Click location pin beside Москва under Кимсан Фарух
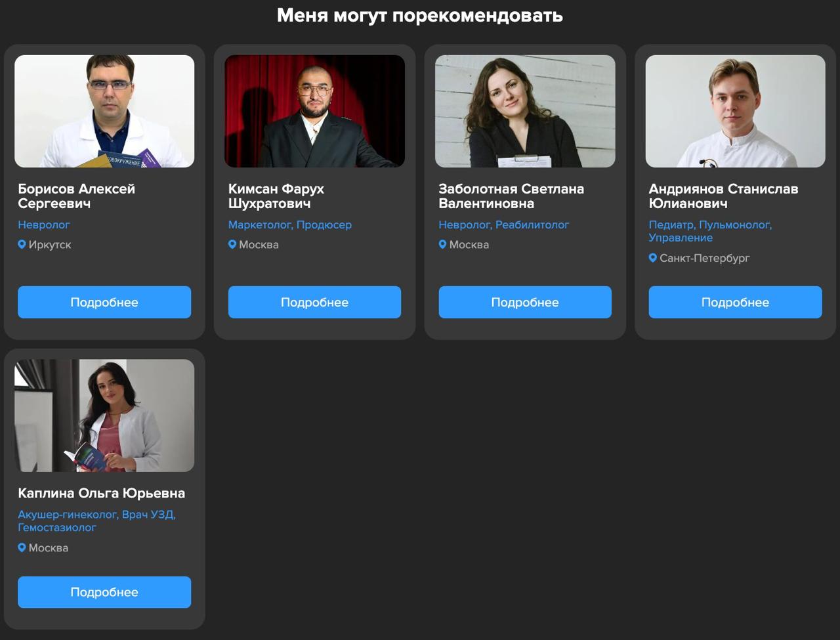The height and width of the screenshot is (640, 840). [x=232, y=245]
